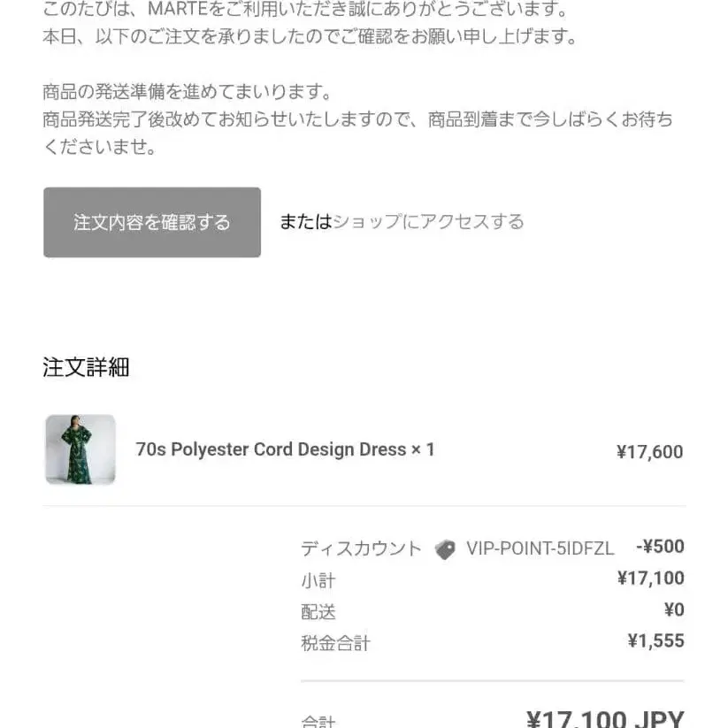Click the 合計 label
728x728 pixels.
tap(318, 721)
